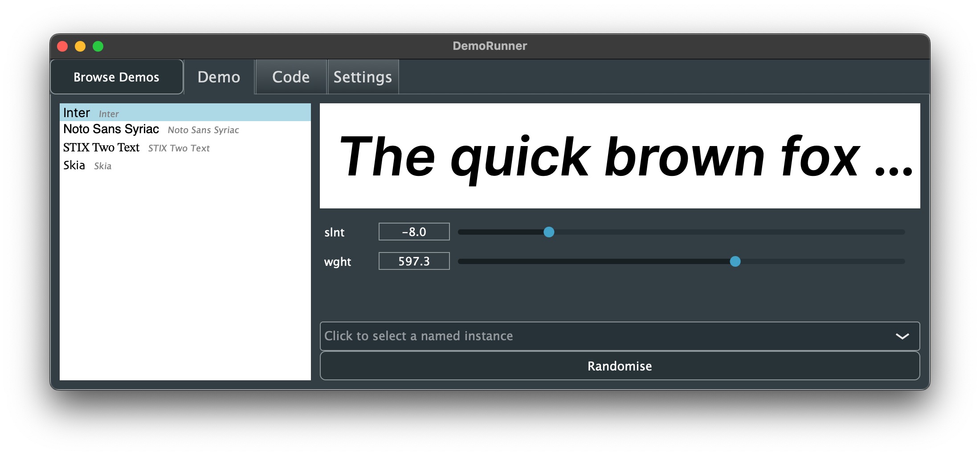Switch to the Demo tab
This screenshot has width=980, height=456.
219,77
